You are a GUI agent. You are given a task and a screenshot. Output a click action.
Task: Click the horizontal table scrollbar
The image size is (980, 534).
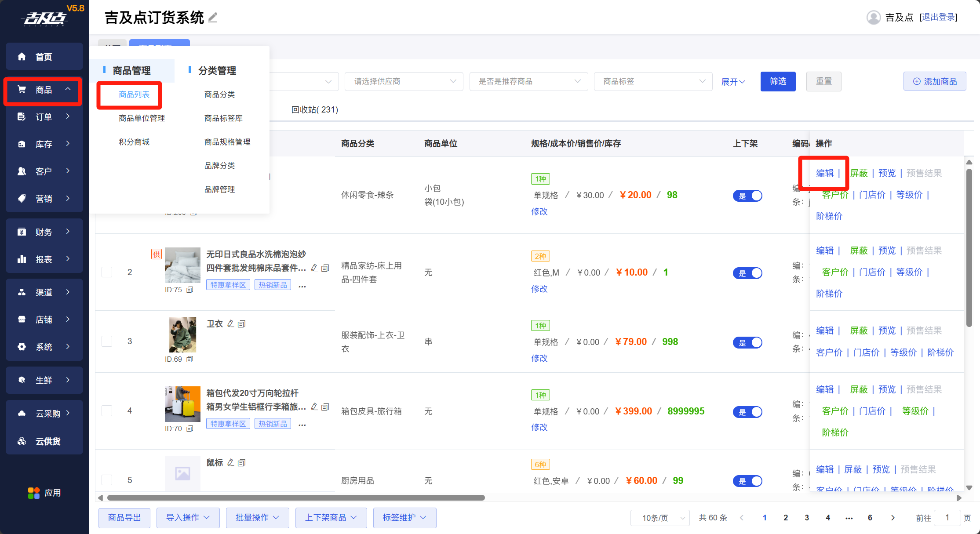tap(295, 498)
